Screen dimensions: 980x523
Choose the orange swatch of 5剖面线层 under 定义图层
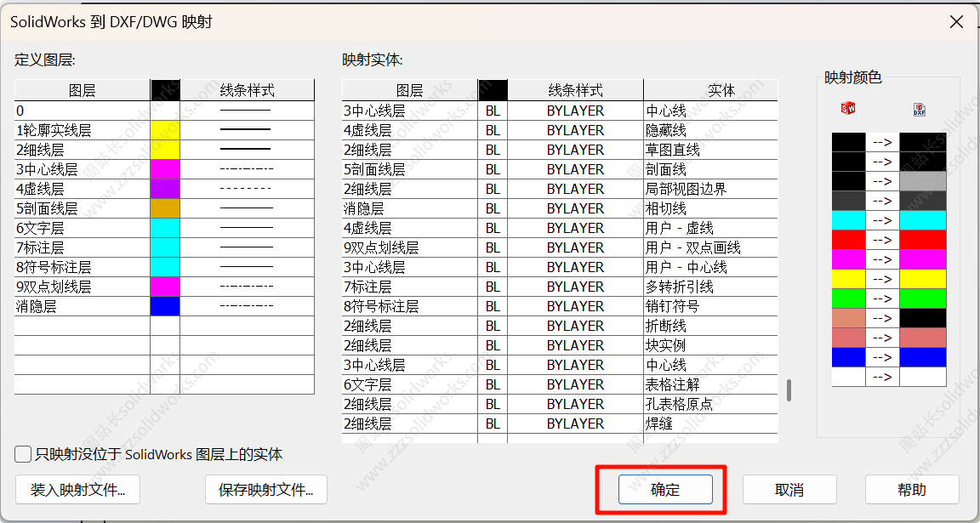[165, 208]
